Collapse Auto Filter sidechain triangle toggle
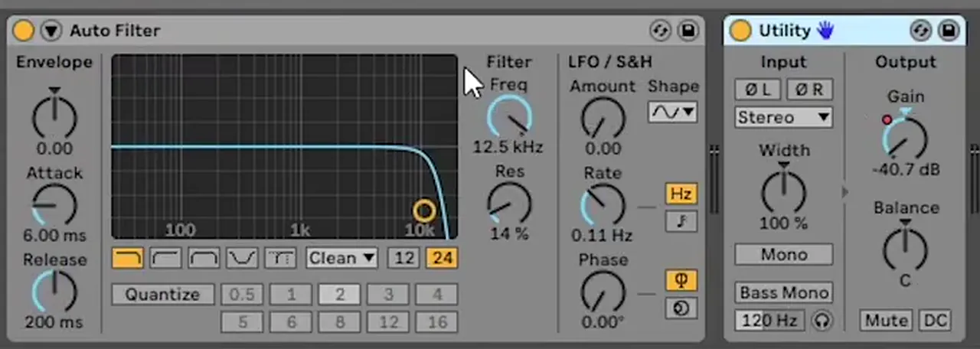This screenshot has height=349, width=980. click(x=51, y=31)
